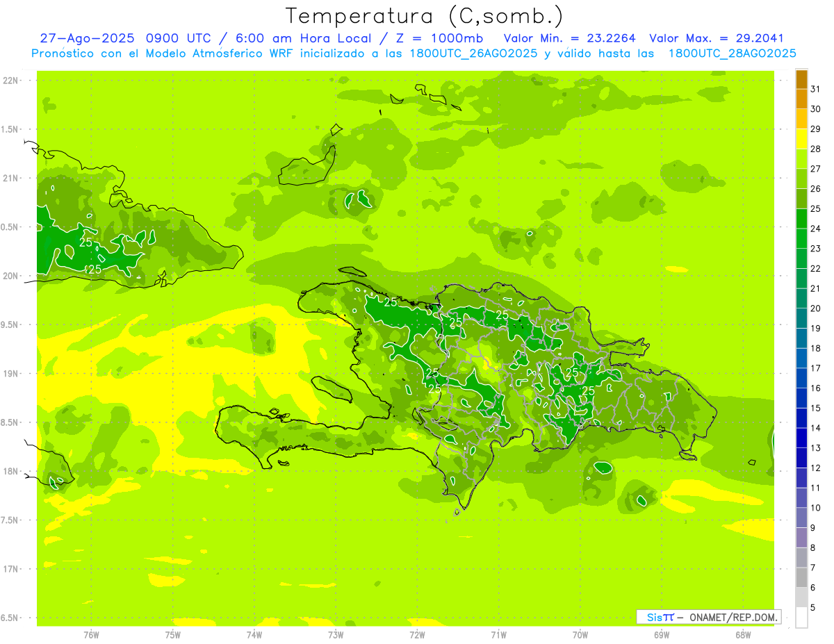Click the "ONAMET/REP.DOM." credit label
The height and width of the screenshot is (644, 834).
tap(733, 617)
